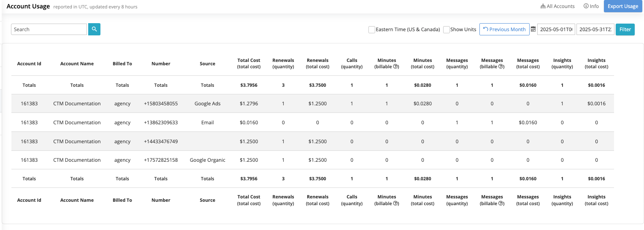The height and width of the screenshot is (230, 644).
Task: Click the Google Organic source cell
Action: tap(208, 160)
